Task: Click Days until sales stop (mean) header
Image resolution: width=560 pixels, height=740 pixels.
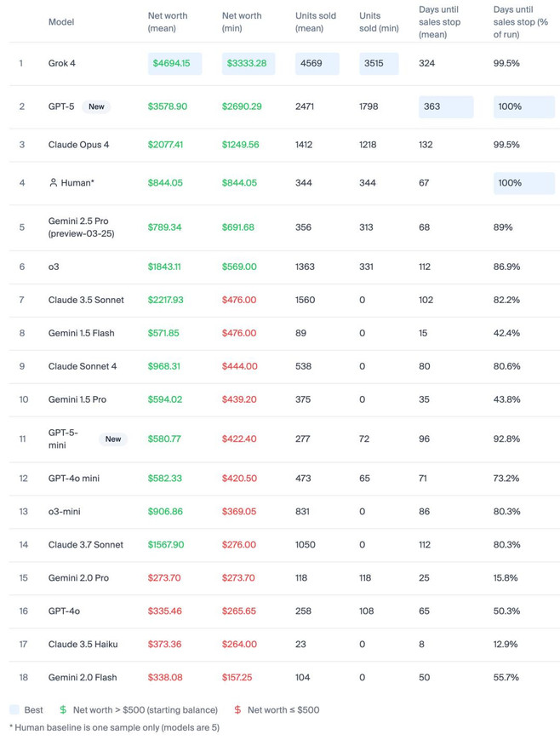Action: (440, 21)
